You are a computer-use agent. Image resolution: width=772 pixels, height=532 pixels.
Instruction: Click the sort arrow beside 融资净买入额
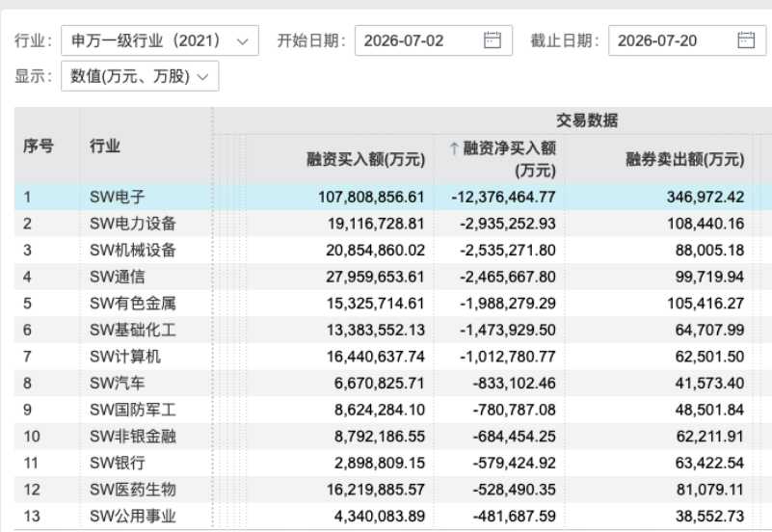[x=454, y=148]
